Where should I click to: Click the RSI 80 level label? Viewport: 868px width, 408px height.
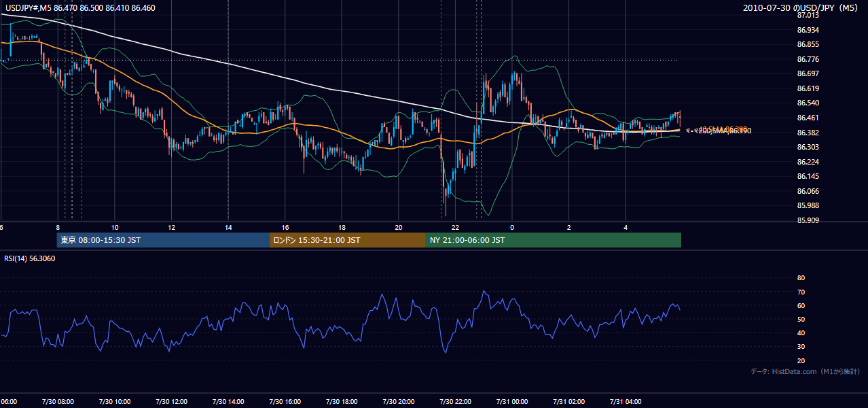801,278
